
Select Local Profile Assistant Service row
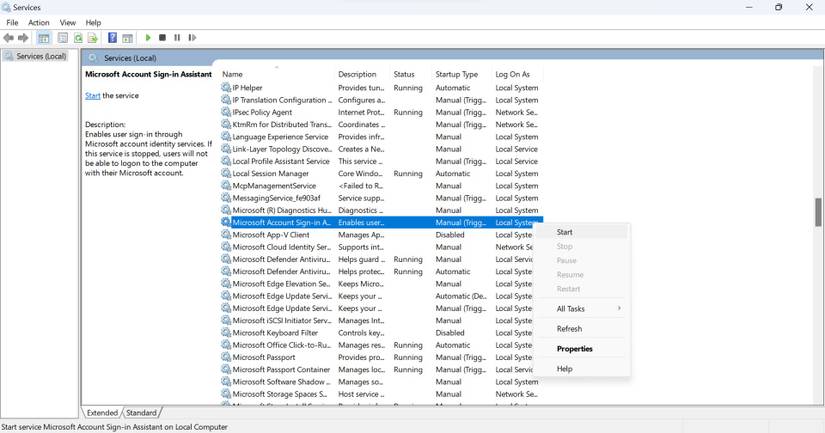[x=381, y=161]
